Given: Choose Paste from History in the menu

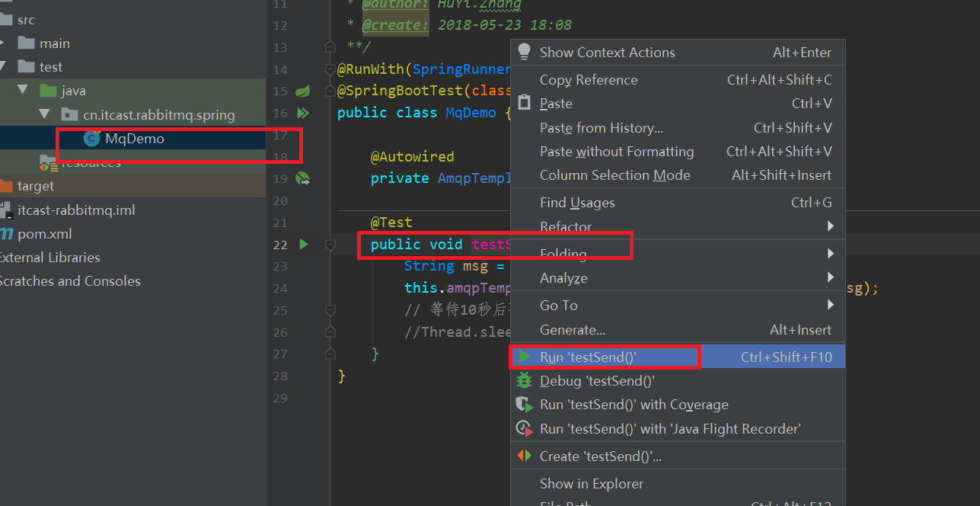Looking at the screenshot, I should [x=678, y=127].
